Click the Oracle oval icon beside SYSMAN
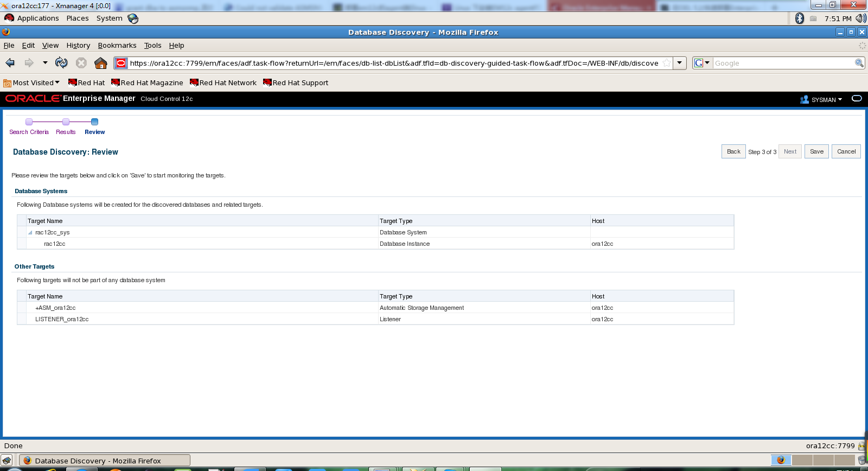Image resolution: width=868 pixels, height=471 pixels. 857,98
